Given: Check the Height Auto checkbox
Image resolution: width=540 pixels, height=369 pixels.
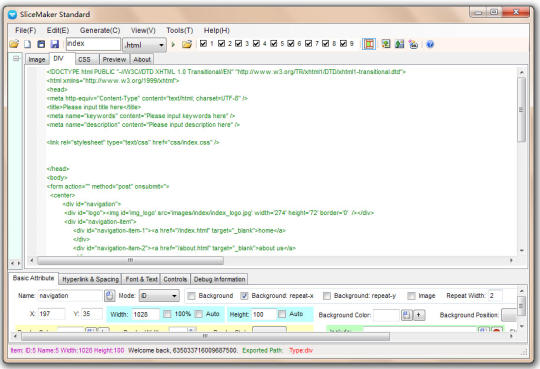Looking at the screenshot, I should click(x=282, y=314).
